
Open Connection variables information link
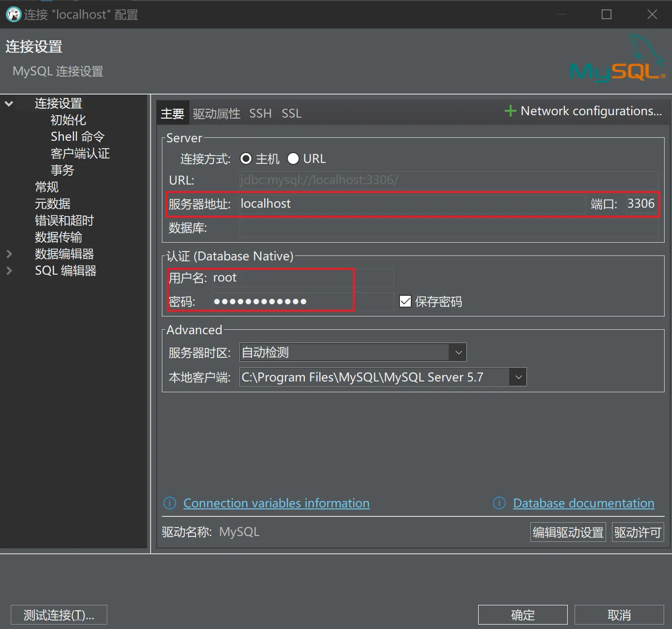276,503
